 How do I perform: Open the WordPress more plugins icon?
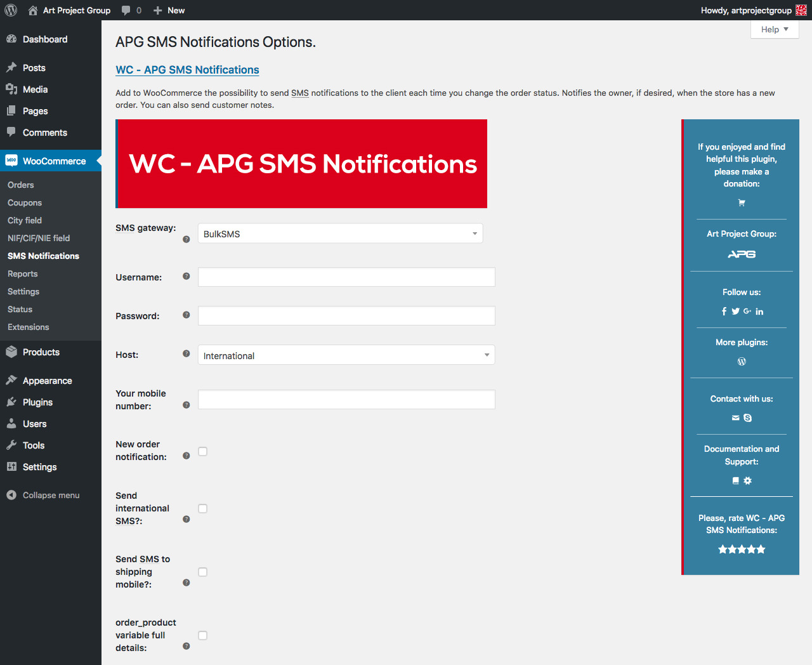pyautogui.click(x=742, y=362)
